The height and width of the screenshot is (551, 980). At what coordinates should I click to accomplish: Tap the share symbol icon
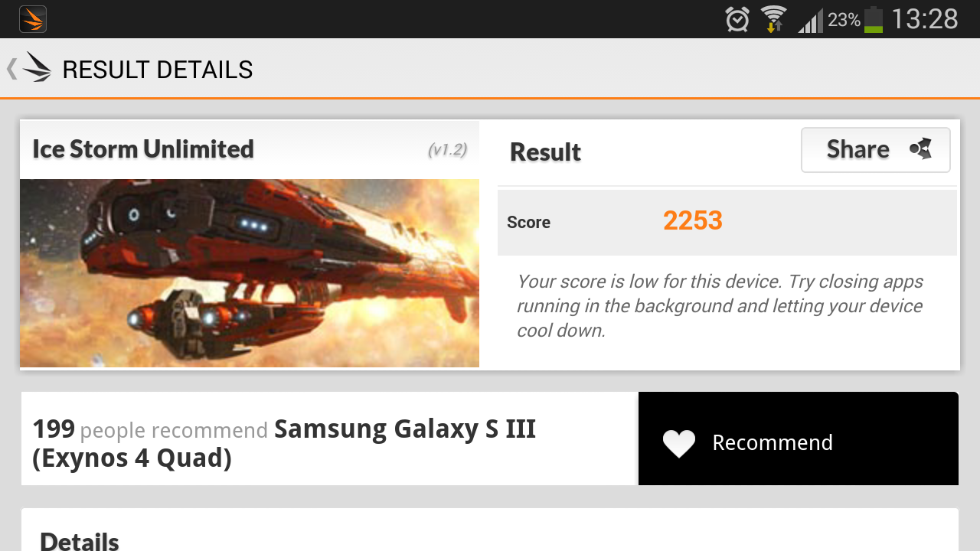[x=921, y=149]
